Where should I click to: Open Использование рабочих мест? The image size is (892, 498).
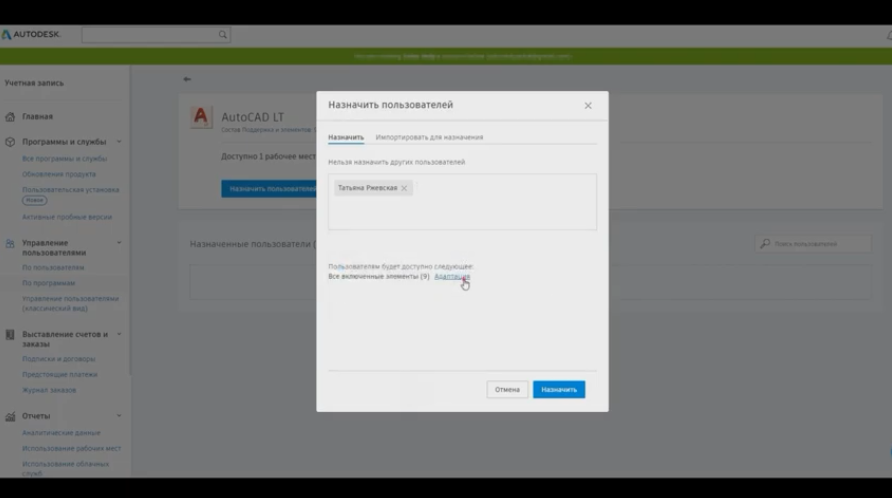pos(71,448)
